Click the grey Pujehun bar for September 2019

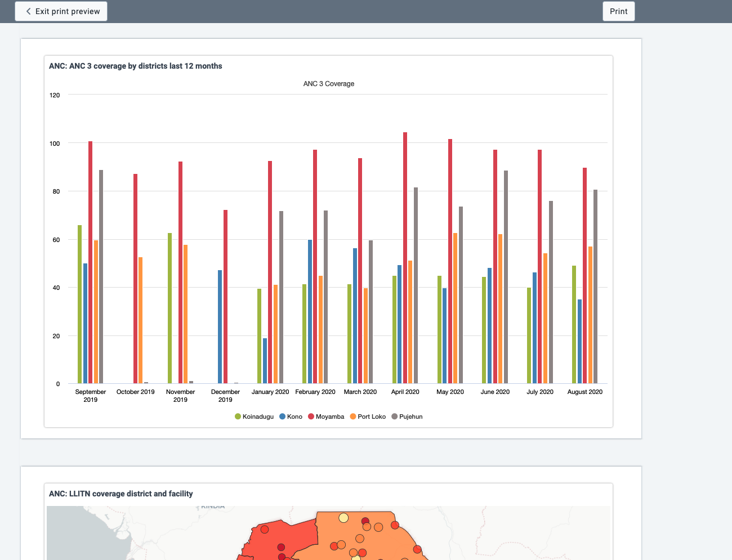coord(101,277)
